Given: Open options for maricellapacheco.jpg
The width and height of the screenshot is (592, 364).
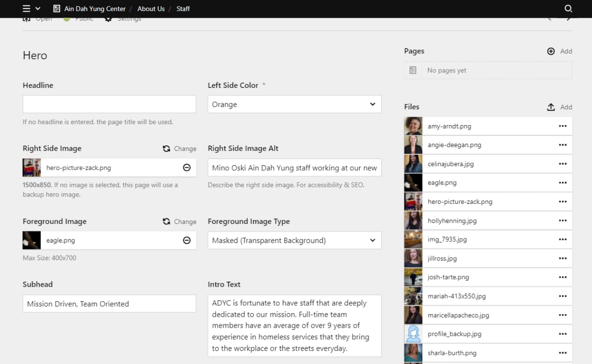Looking at the screenshot, I should pyautogui.click(x=562, y=315).
